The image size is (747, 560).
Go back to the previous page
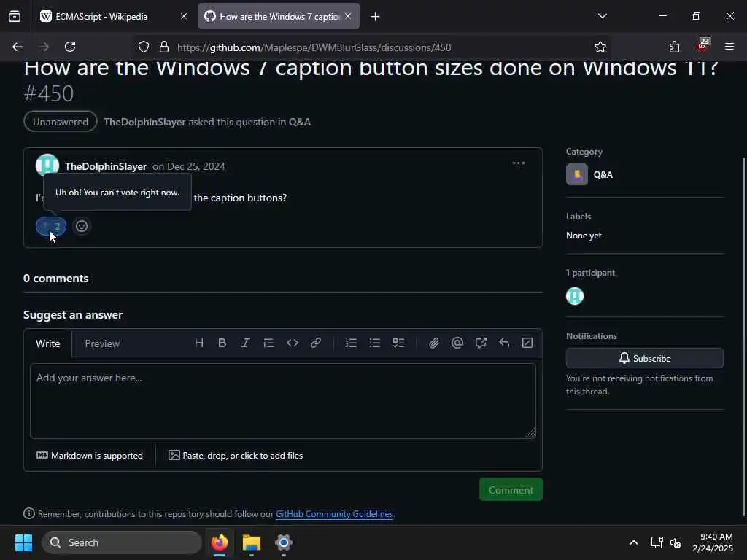18,47
